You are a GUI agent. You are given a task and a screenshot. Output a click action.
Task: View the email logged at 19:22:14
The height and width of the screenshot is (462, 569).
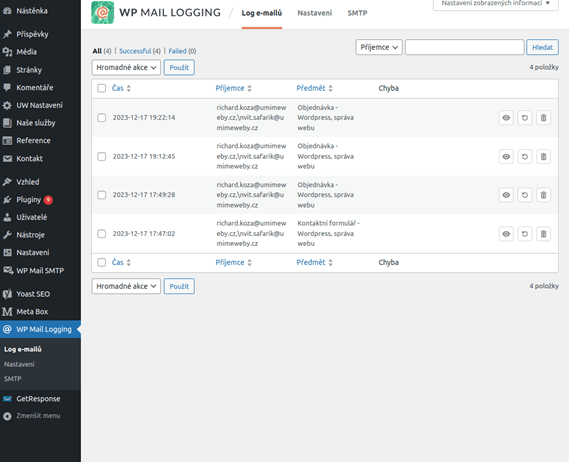click(506, 118)
